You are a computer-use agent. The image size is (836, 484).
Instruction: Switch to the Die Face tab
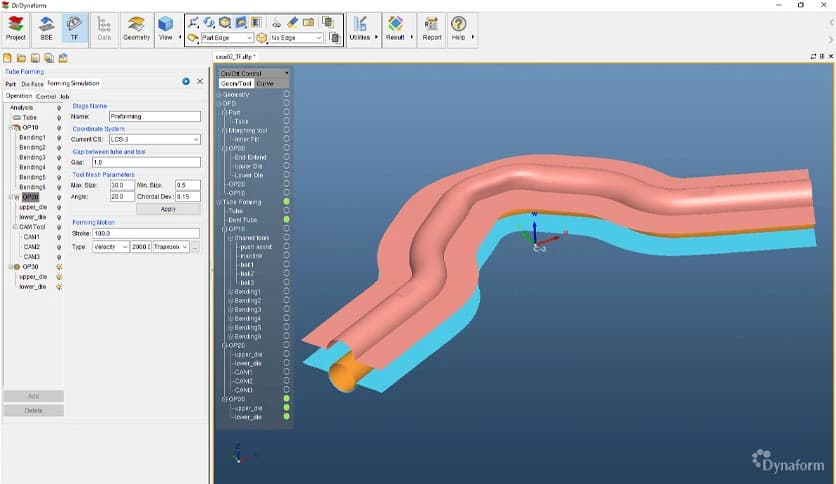click(x=32, y=84)
